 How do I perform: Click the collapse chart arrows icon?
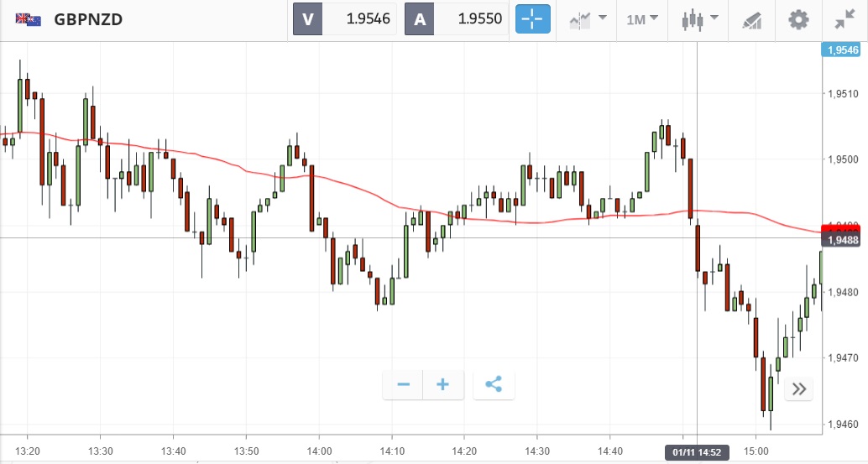(844, 19)
